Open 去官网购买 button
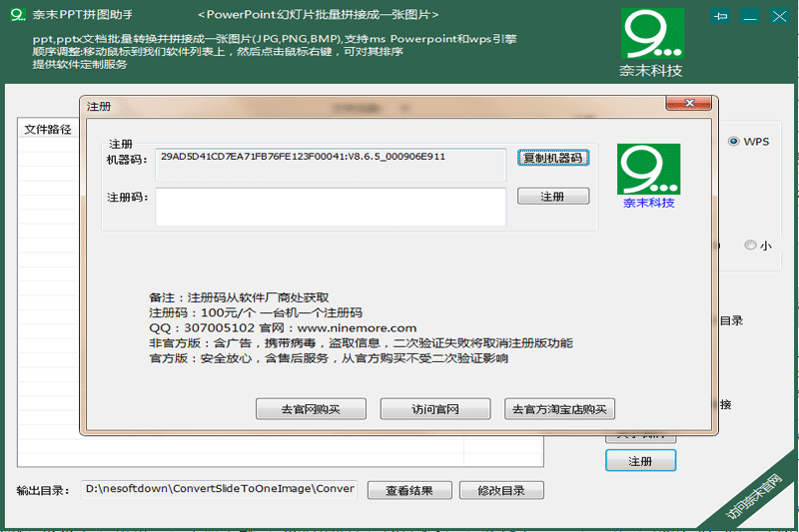The width and height of the screenshot is (799, 532). coord(311,409)
